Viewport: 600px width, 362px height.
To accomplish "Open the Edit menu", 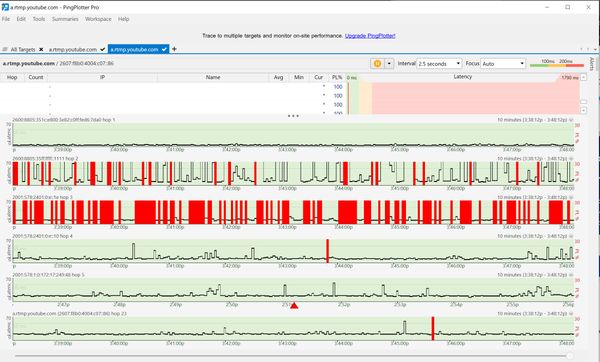I will 21,19.
